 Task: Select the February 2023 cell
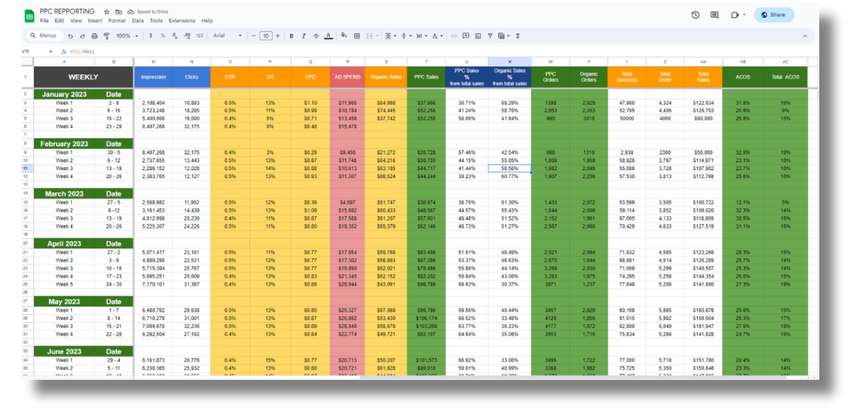(64, 143)
